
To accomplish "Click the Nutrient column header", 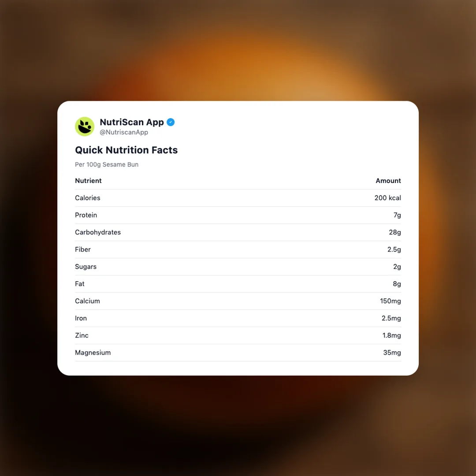I will point(88,181).
